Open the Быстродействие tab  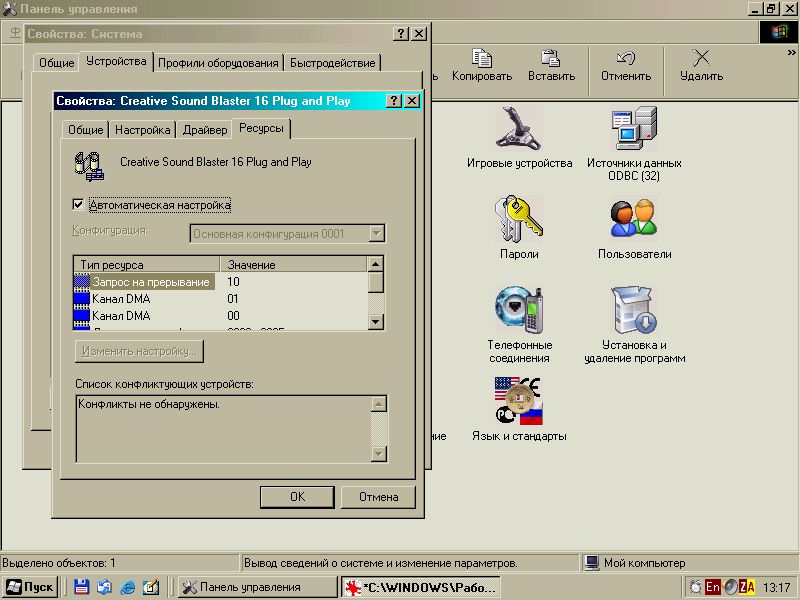click(332, 63)
